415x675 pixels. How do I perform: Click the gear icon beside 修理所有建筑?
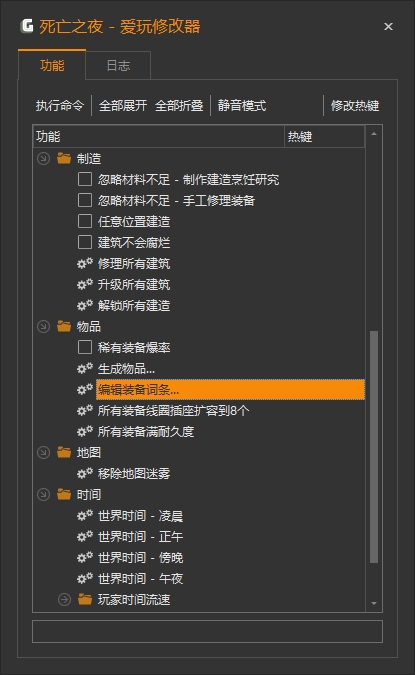tap(85, 263)
